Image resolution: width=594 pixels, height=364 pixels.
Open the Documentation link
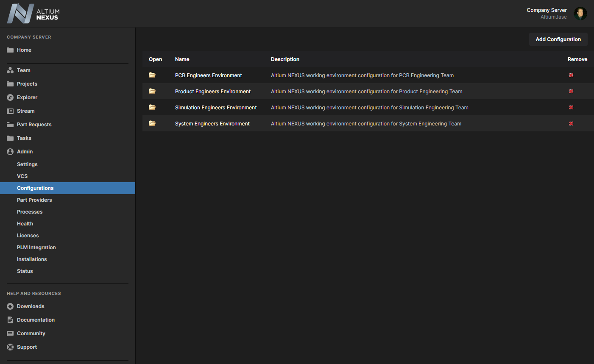(x=36, y=320)
